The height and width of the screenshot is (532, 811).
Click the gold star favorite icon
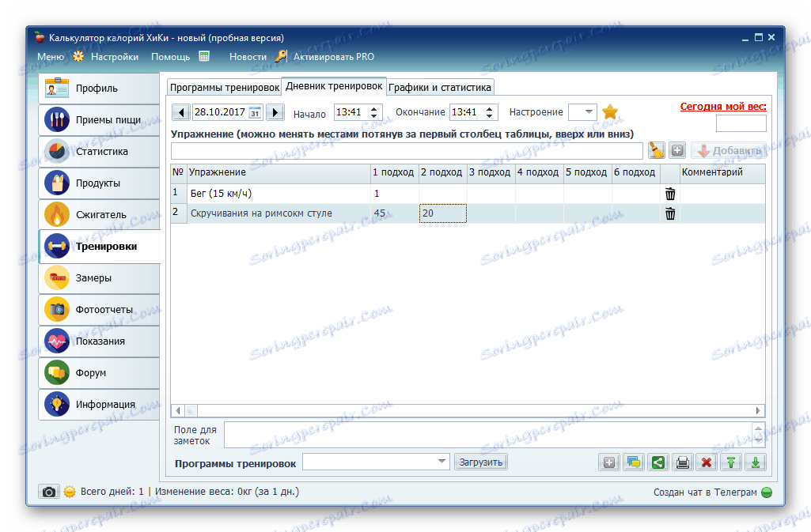click(x=610, y=111)
